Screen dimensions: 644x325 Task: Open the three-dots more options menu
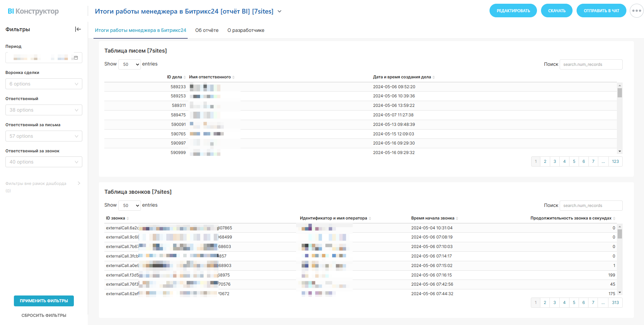637,11
